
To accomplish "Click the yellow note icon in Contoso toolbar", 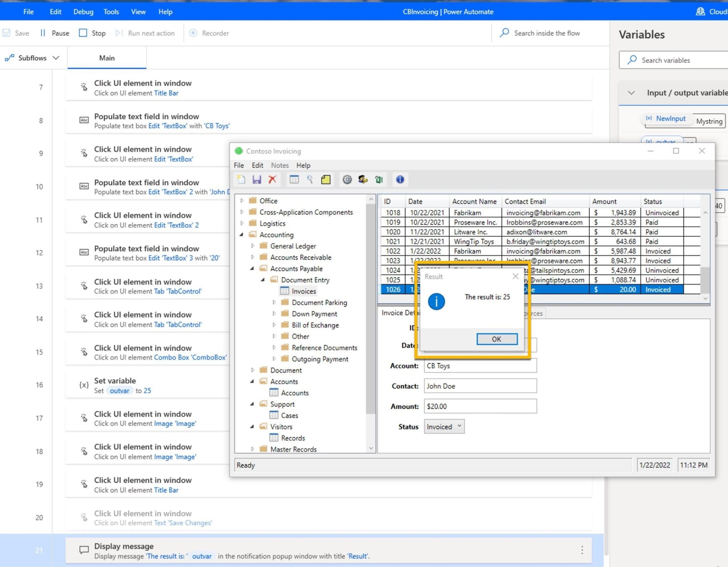I will click(326, 180).
